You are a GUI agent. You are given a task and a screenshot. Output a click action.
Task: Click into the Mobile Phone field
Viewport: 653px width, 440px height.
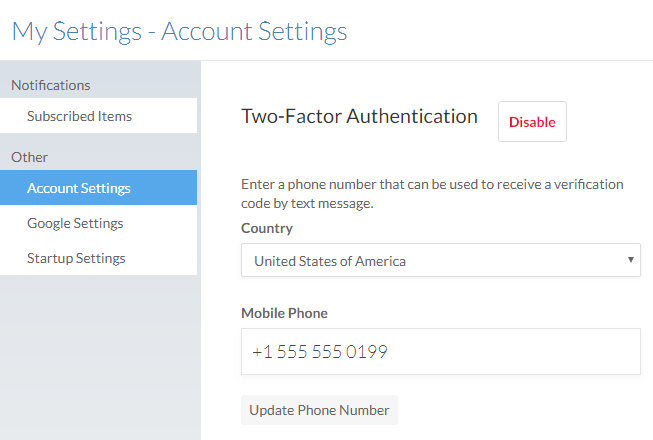pos(441,351)
